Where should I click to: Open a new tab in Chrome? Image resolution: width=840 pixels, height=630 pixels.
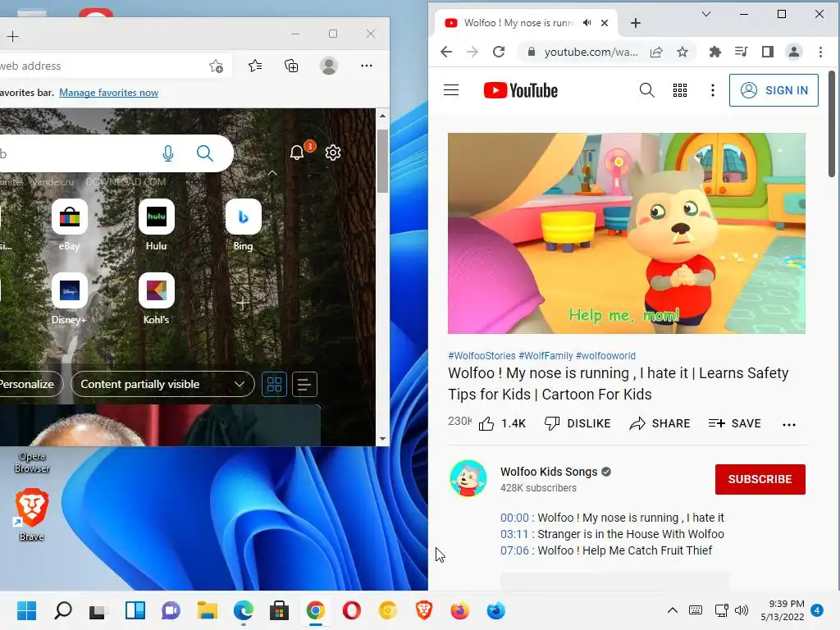coord(636,23)
